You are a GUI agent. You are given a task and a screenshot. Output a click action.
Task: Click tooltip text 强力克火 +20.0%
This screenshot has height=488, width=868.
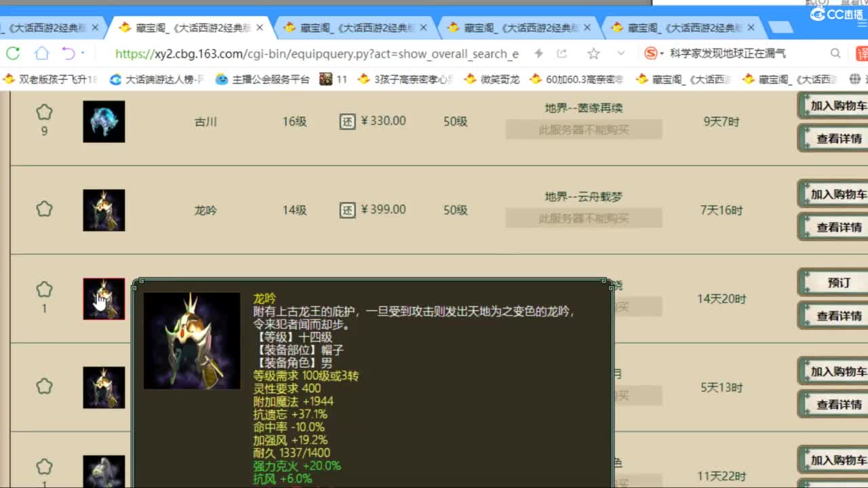(x=297, y=466)
